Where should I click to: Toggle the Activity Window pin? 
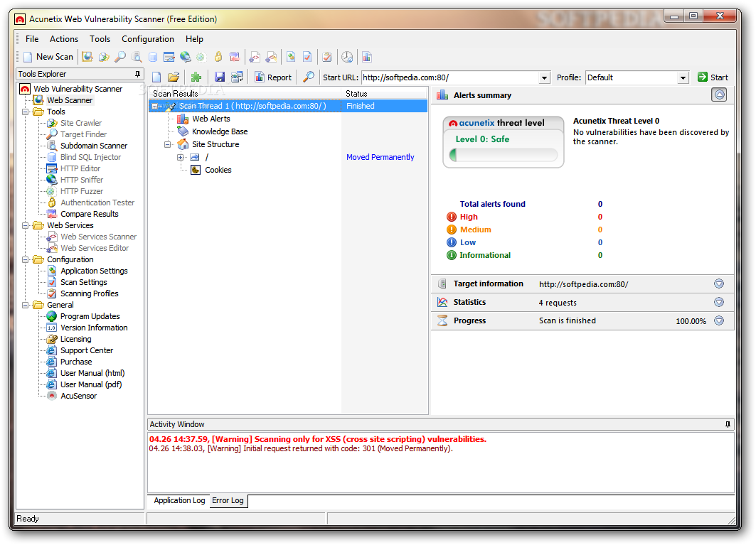point(728,424)
